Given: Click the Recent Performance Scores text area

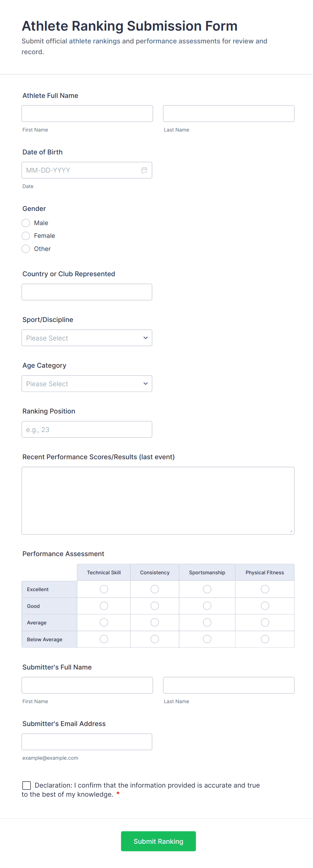Looking at the screenshot, I should (x=158, y=501).
